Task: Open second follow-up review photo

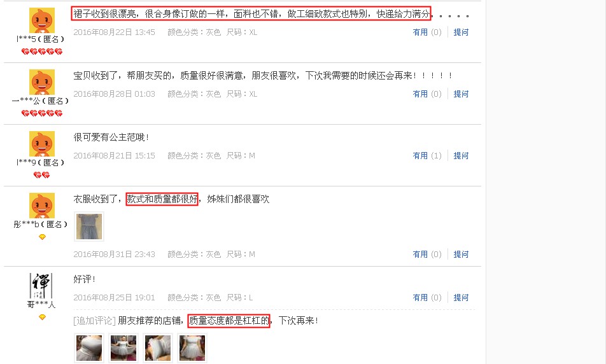Action: [x=123, y=347]
